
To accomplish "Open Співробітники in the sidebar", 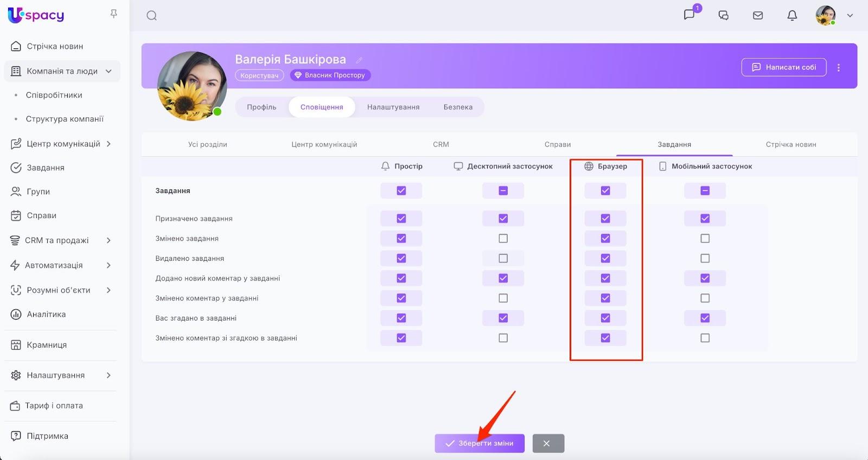I will point(54,95).
